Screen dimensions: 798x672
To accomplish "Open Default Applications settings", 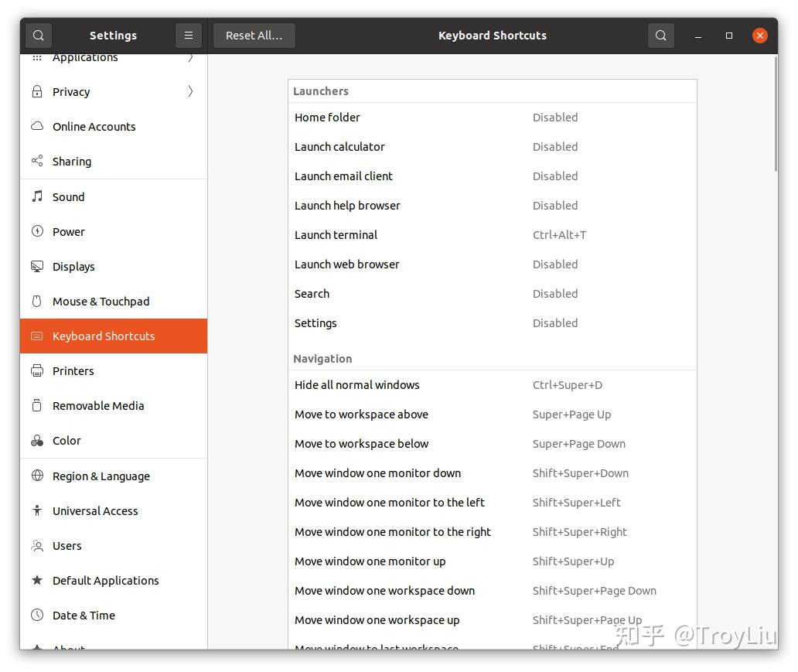I will (106, 580).
